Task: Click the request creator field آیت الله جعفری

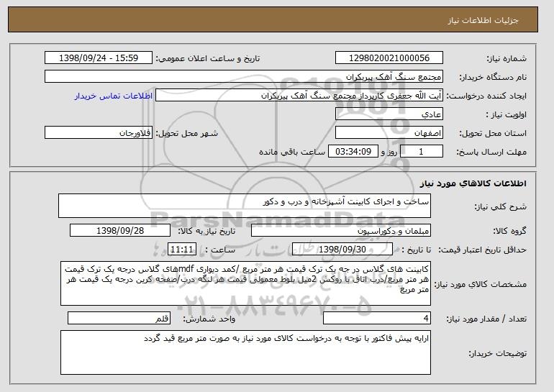Action: (x=299, y=96)
